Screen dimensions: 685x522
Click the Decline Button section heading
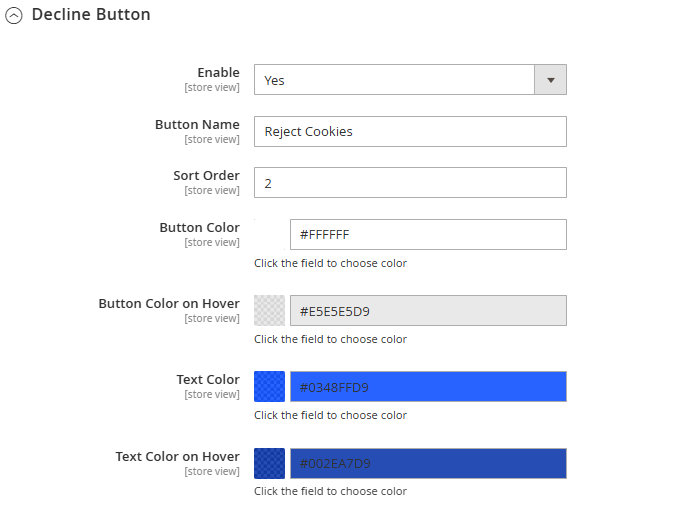click(91, 14)
